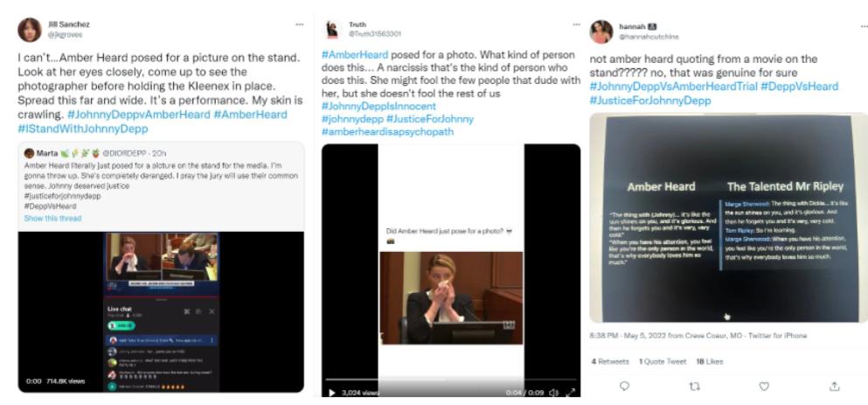This screenshot has height=405, width=868.
Task: Open #amberheardisapsychopath hashtag
Action: click(387, 132)
